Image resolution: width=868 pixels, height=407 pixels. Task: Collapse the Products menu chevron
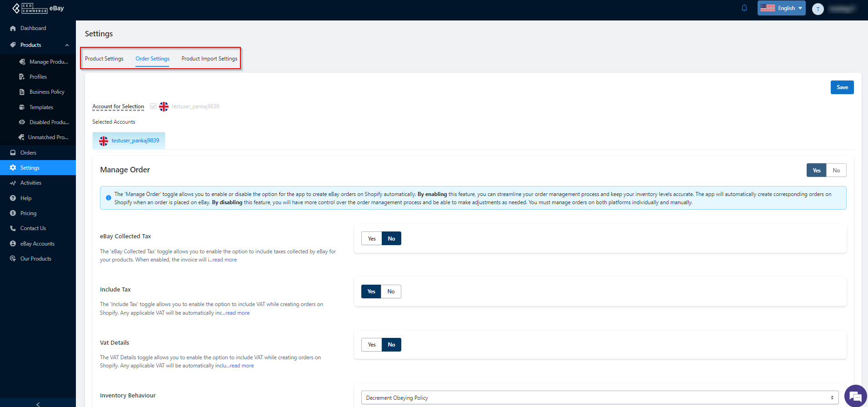click(67, 45)
